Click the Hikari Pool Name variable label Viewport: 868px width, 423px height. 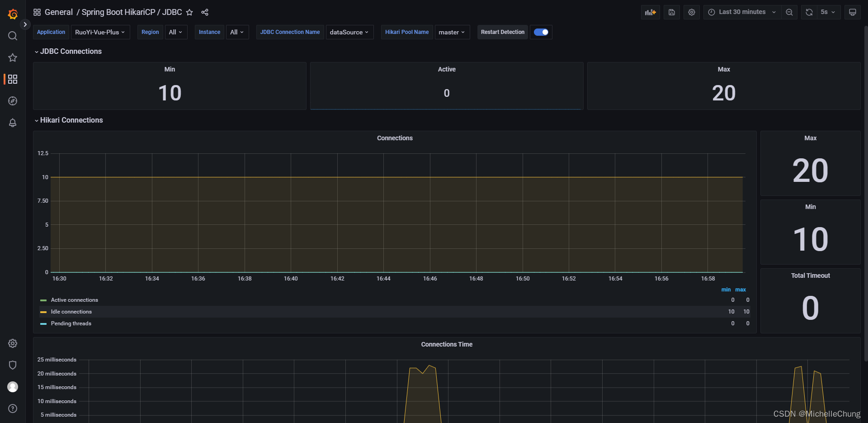pyautogui.click(x=407, y=32)
